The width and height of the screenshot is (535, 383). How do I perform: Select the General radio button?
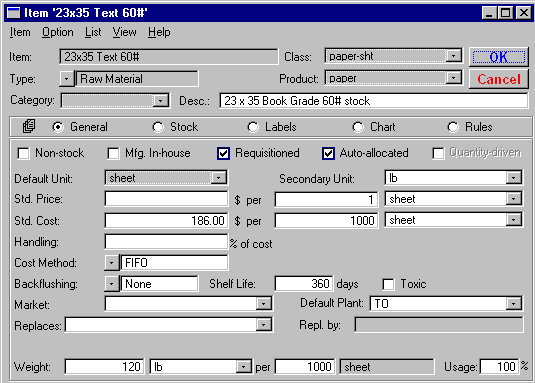pos(58,127)
